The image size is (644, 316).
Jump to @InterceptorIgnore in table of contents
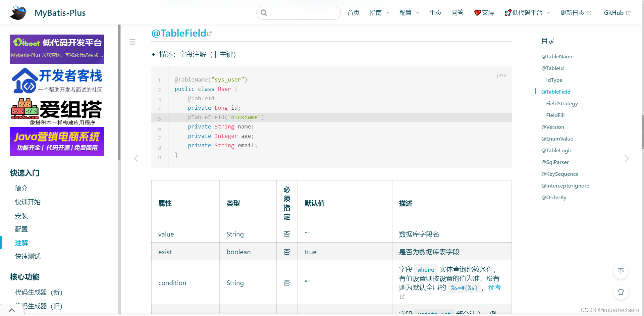(565, 186)
